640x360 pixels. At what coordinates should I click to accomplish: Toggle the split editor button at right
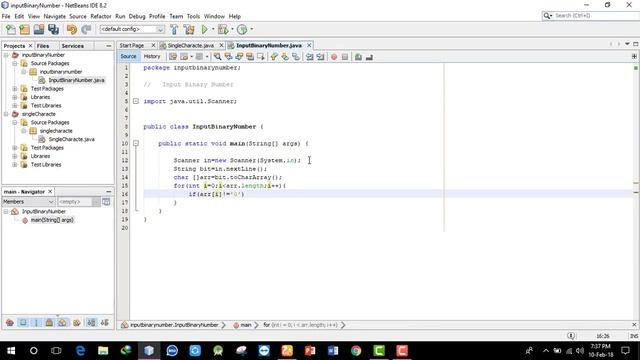coord(634,56)
